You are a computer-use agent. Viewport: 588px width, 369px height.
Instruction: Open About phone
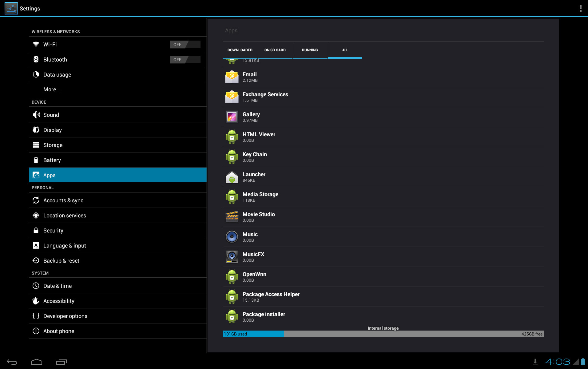click(x=118, y=331)
